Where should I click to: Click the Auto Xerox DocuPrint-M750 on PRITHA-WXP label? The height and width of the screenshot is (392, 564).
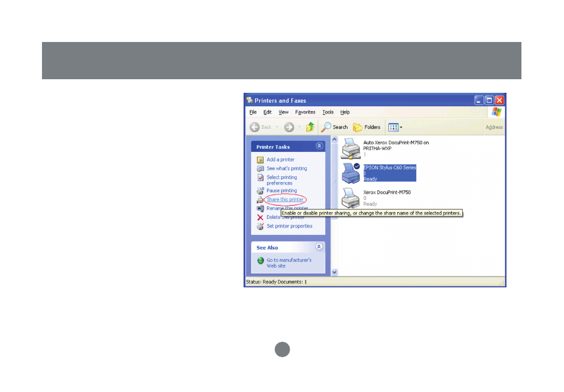click(396, 145)
